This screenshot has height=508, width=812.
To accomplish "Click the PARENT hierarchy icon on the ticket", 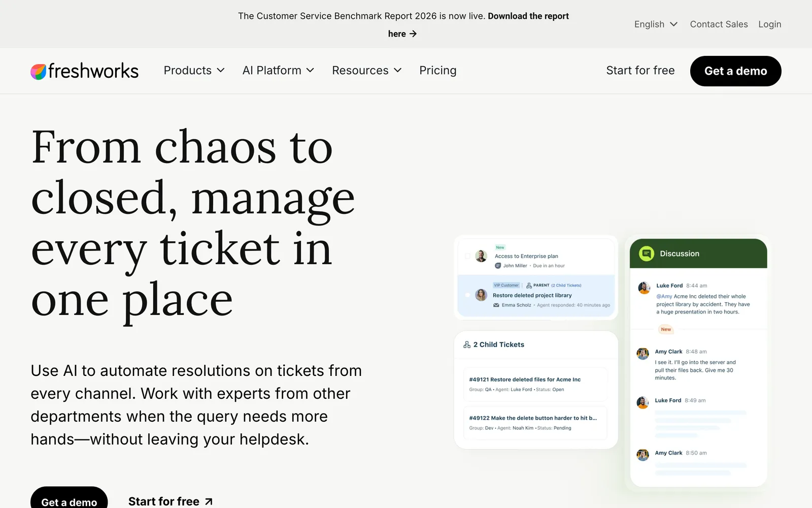I will 529,285.
